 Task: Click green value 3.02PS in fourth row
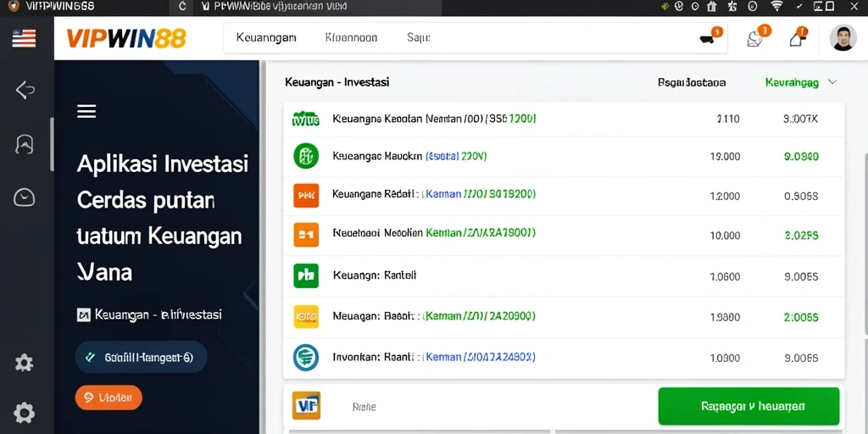tap(801, 236)
